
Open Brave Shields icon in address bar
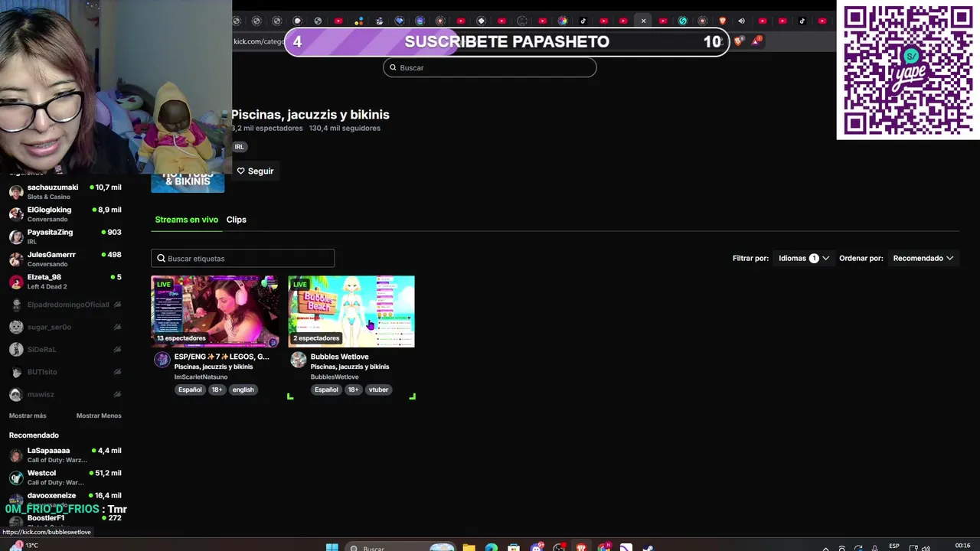[738, 41]
